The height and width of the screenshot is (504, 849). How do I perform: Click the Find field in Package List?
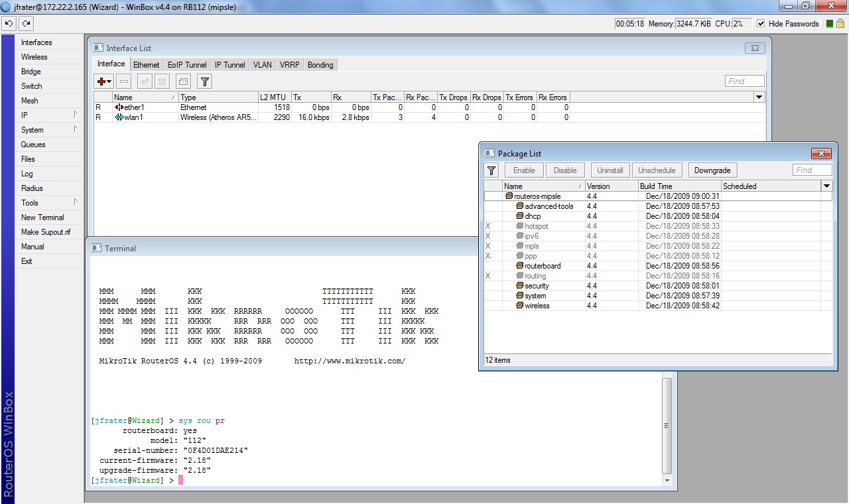(x=812, y=170)
